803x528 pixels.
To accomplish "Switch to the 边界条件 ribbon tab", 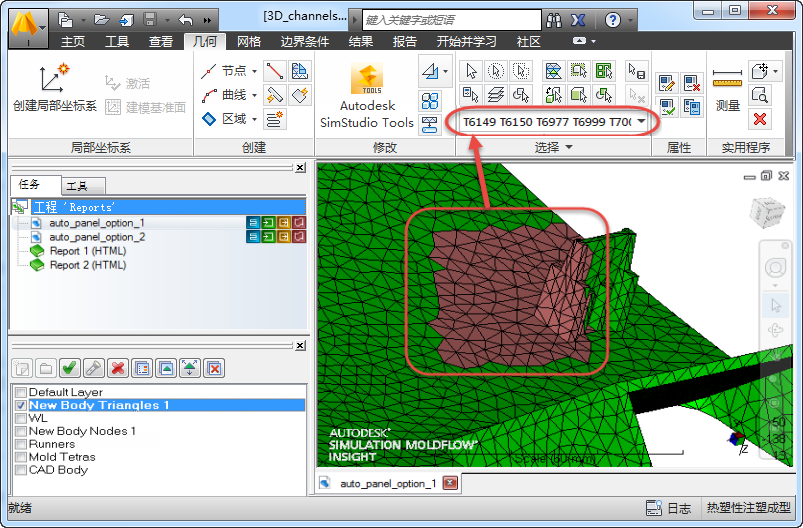I will pos(304,41).
